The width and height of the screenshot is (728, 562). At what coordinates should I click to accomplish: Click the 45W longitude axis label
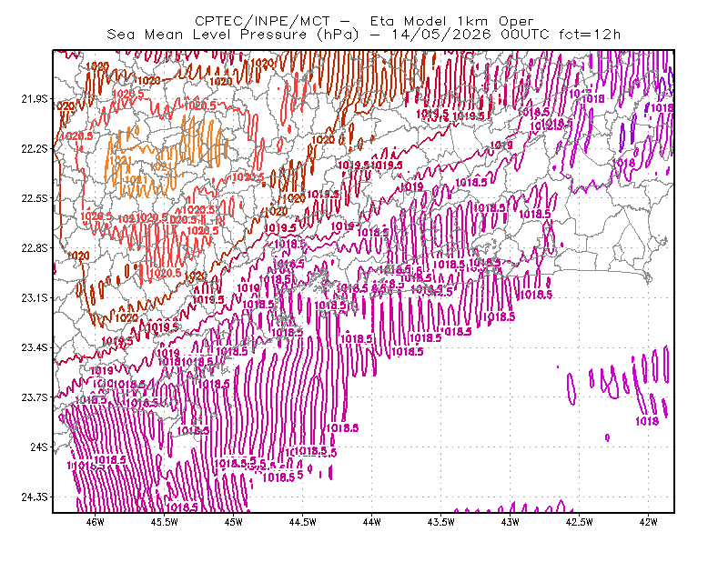(x=234, y=522)
